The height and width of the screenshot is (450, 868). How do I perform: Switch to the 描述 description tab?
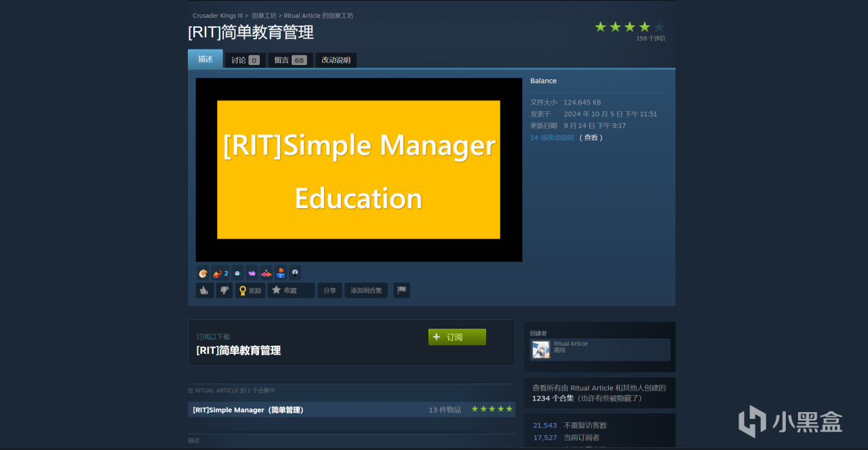tap(205, 59)
